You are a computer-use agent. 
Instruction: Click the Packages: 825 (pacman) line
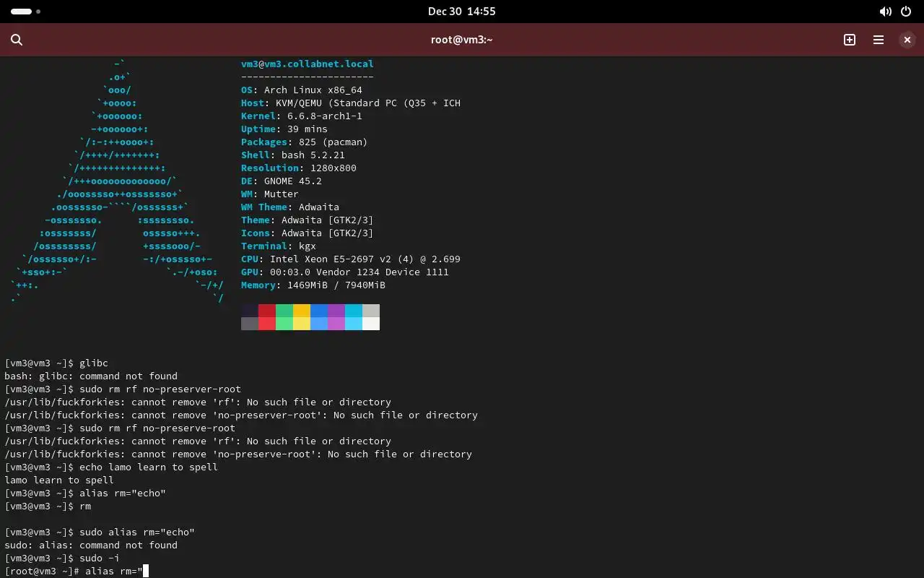click(305, 142)
